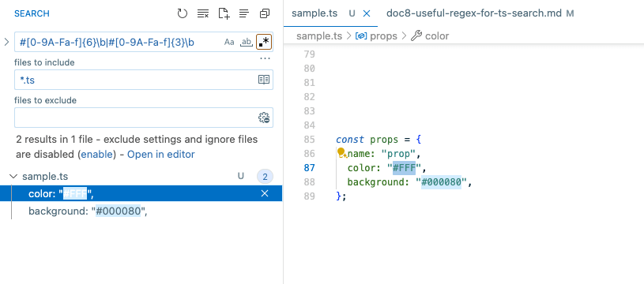The image size is (644, 284).
Task: Toggle Match Whole Word option
Action: pos(246,42)
